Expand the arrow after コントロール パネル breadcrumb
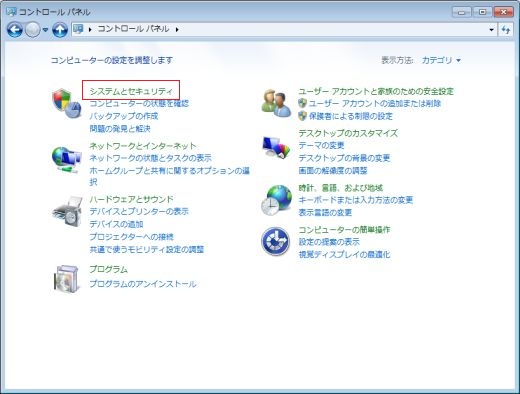The height and width of the screenshot is (394, 520). click(x=177, y=30)
